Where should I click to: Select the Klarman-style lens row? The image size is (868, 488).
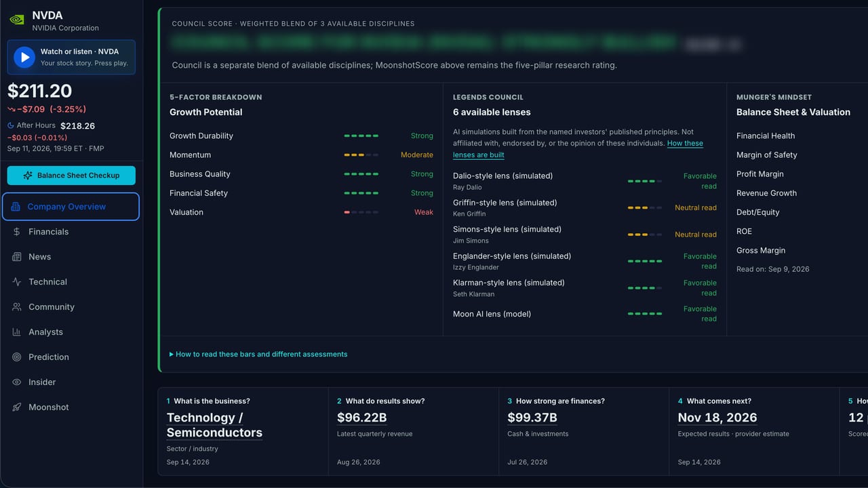pos(585,288)
